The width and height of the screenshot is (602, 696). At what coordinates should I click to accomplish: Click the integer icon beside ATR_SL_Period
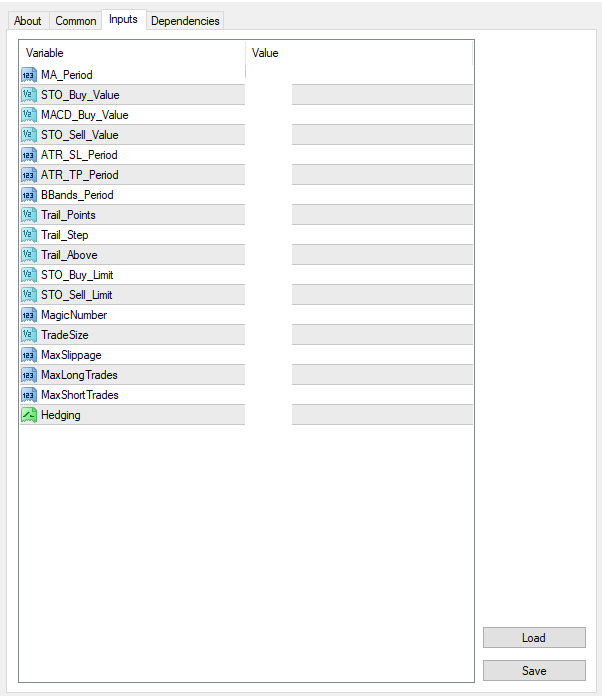(x=29, y=155)
